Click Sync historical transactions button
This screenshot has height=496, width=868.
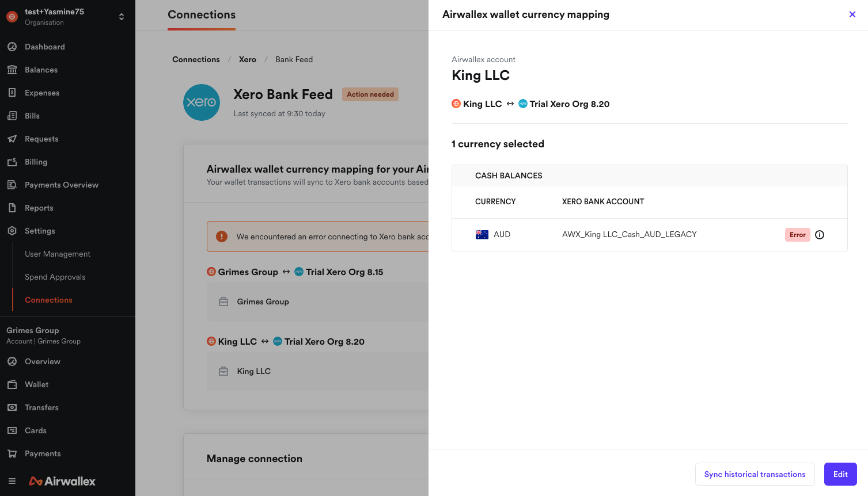[x=755, y=474]
